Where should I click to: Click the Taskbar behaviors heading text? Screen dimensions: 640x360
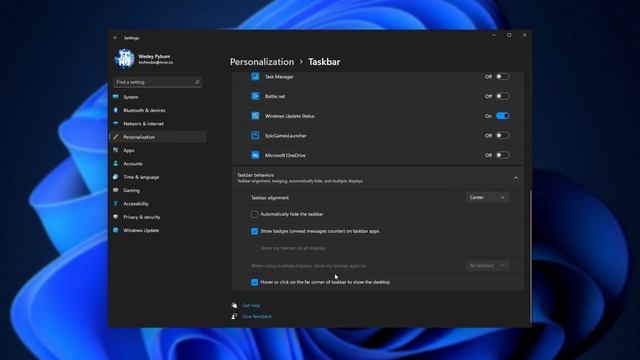[256, 175]
